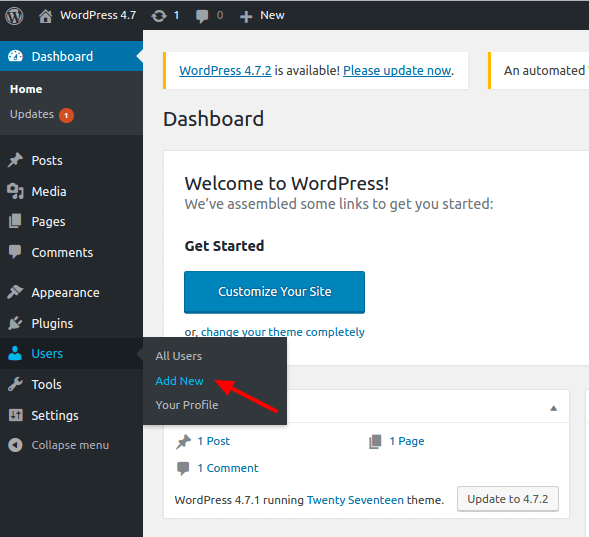Click change your theme completely link
Viewport: 589px width, 537px height.
(x=282, y=332)
